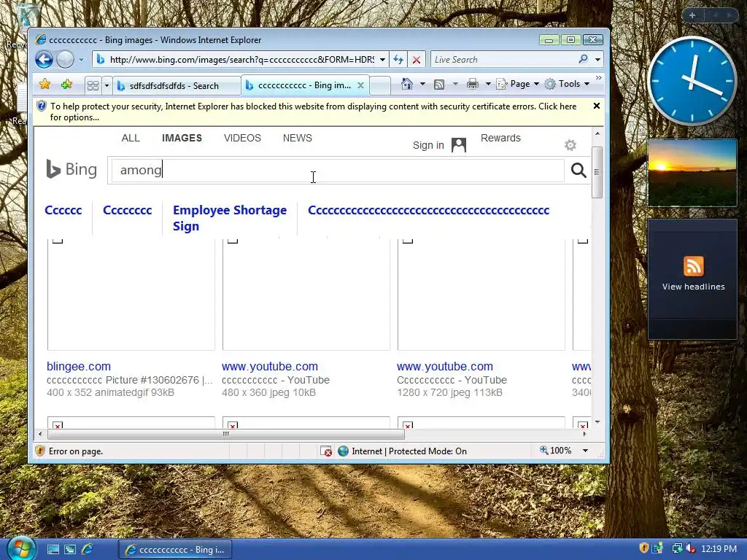Viewport: 747px width, 560px height.
Task: Select the IMAGES search category
Action: (182, 138)
